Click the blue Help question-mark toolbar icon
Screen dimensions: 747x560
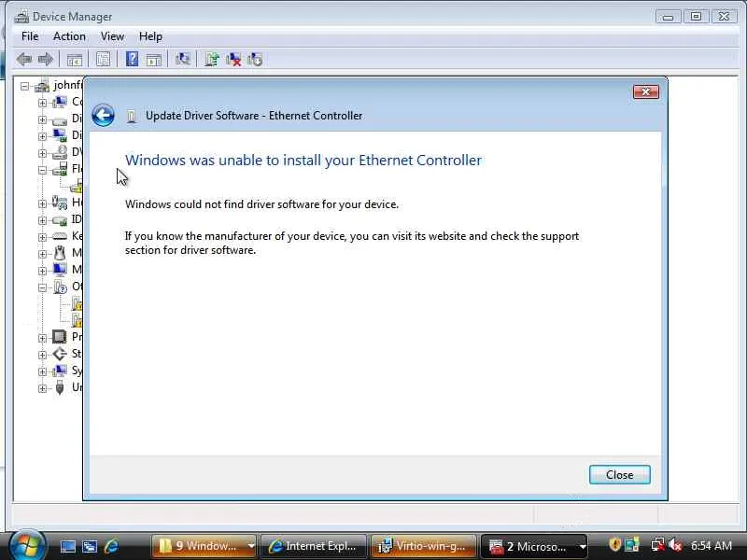[132, 59]
